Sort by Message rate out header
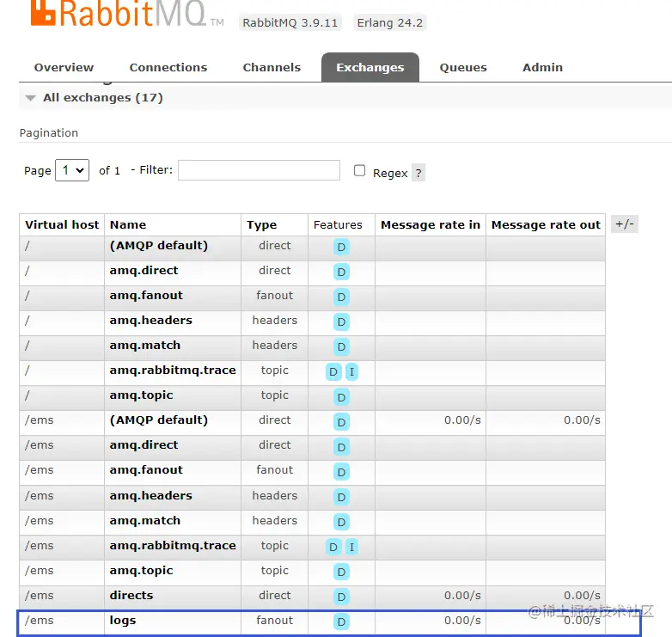The height and width of the screenshot is (637, 672). (546, 224)
